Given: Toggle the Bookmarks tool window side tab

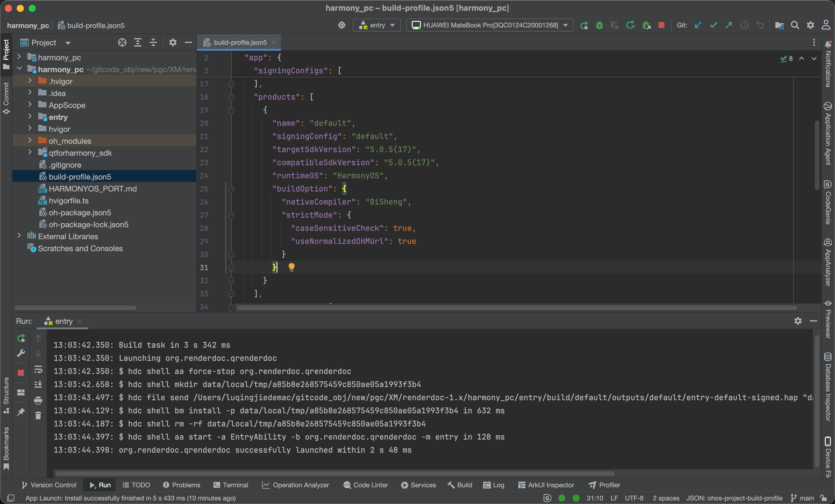Looking at the screenshot, I should [6, 448].
